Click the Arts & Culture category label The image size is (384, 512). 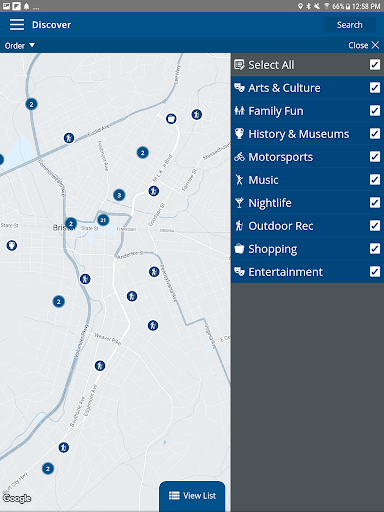(x=284, y=88)
